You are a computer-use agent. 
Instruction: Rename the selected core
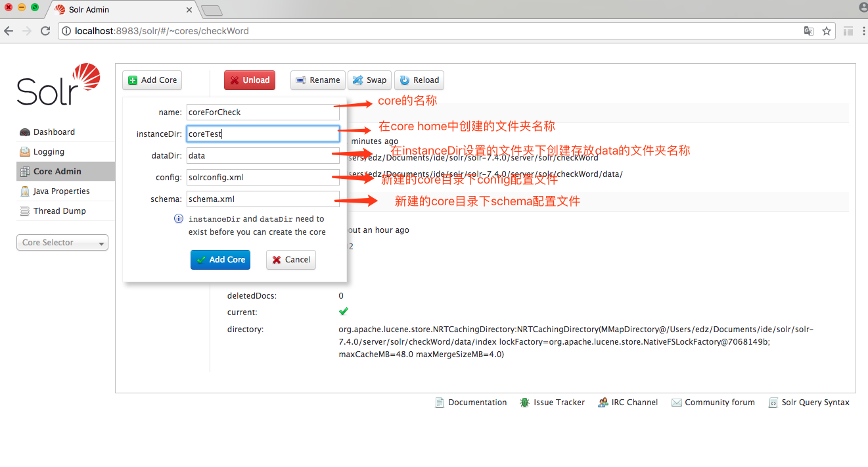coord(318,80)
